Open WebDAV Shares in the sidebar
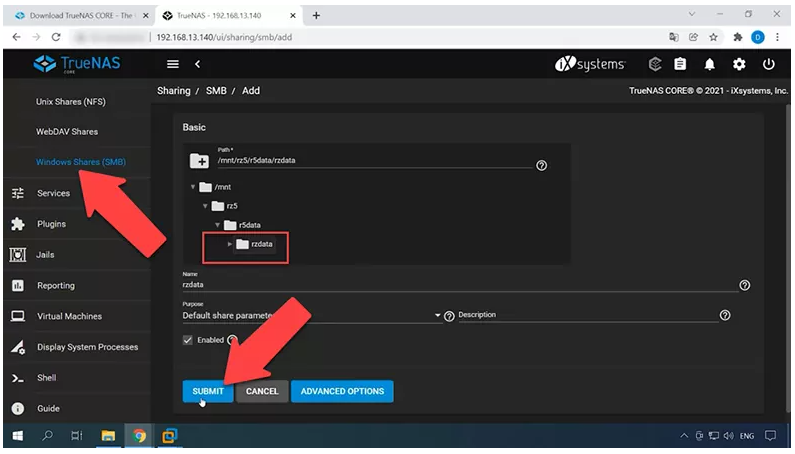 67,131
